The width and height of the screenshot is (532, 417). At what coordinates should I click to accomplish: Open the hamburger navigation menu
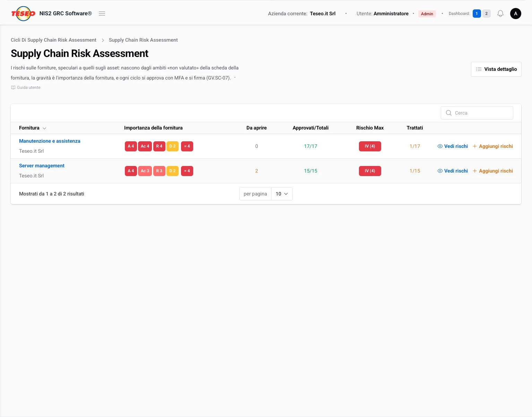(102, 14)
